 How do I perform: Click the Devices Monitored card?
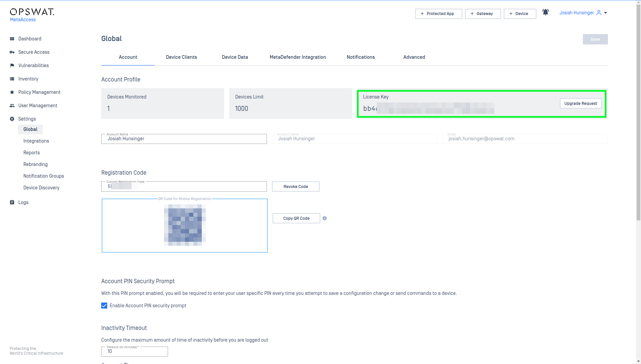(x=163, y=104)
